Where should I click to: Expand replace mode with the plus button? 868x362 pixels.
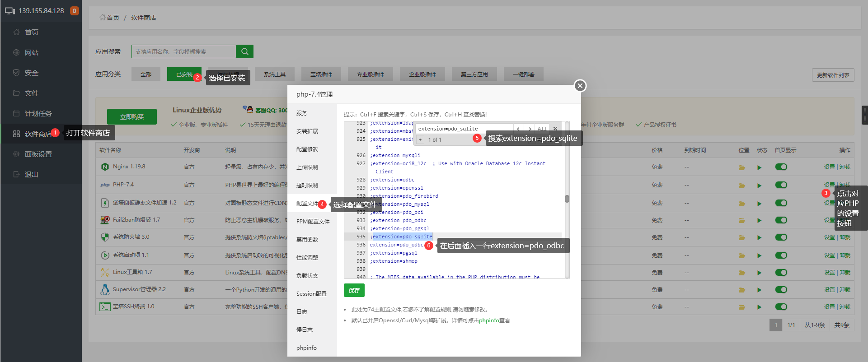tap(420, 140)
